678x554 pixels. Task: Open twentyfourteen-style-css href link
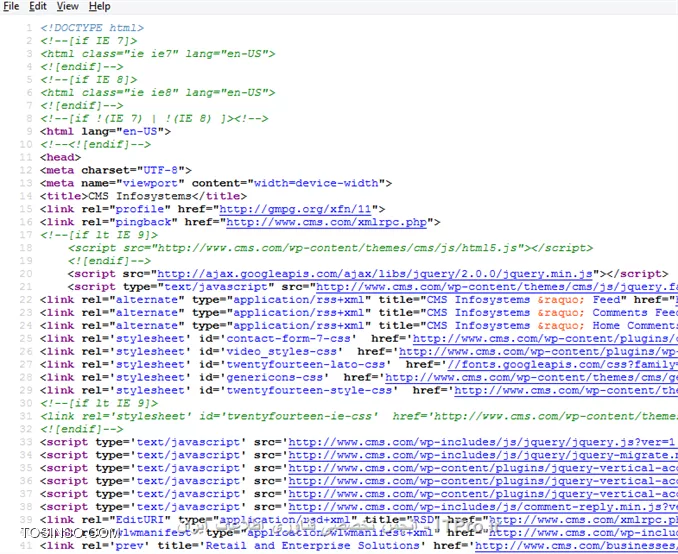coord(566,391)
